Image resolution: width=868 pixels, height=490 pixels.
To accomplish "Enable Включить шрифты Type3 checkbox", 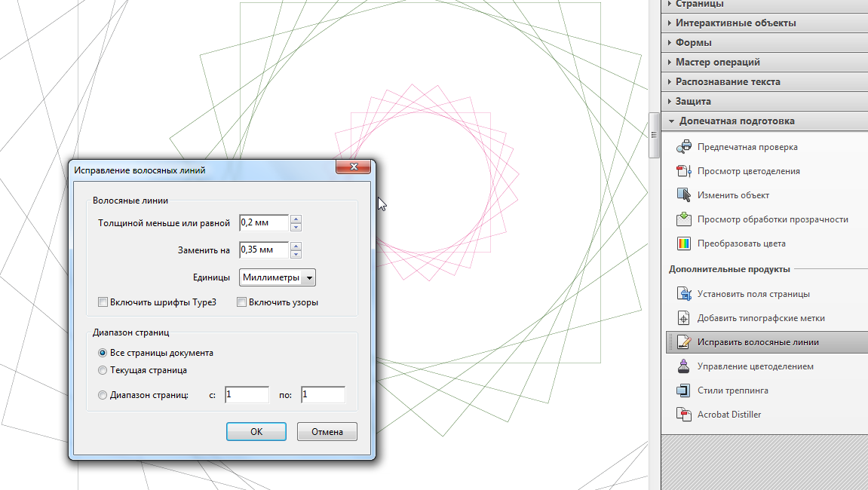I will click(x=103, y=302).
